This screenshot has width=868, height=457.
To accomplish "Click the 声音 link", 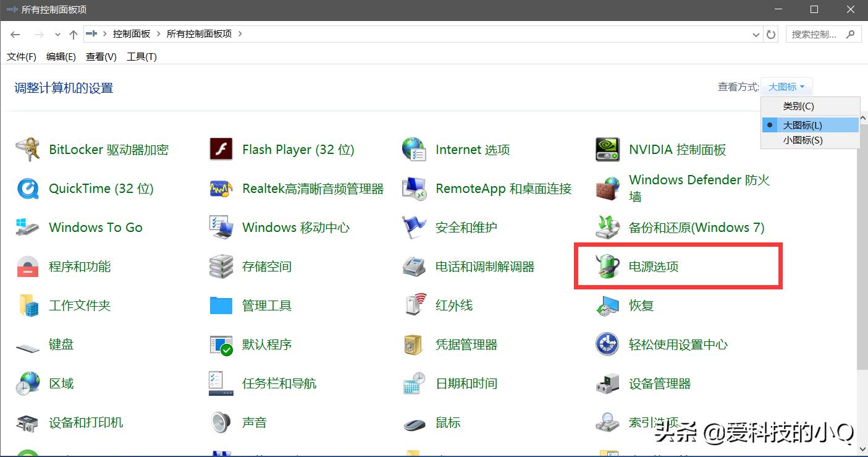I will (x=255, y=422).
